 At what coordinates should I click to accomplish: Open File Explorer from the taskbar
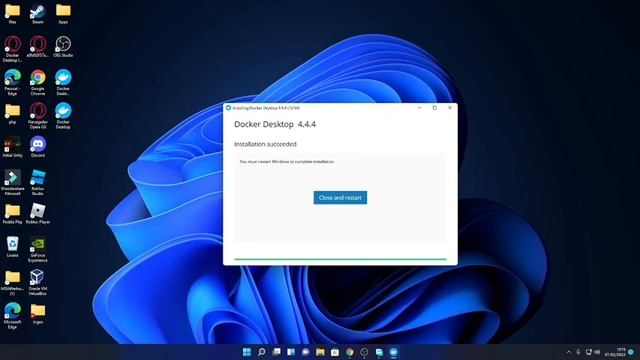click(320, 352)
